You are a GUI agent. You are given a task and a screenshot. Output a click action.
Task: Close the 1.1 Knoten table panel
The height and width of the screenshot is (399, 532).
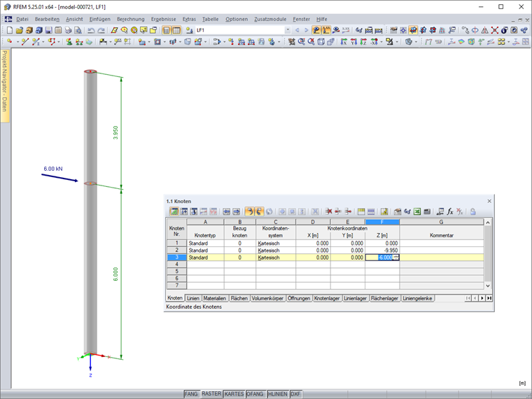tap(489, 201)
